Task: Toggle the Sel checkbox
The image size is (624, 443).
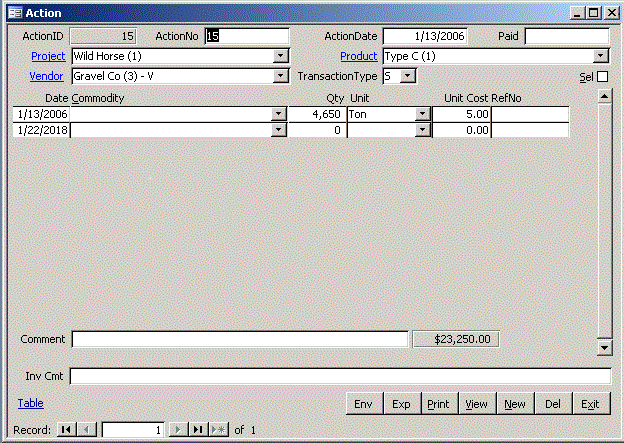Action: [602, 77]
